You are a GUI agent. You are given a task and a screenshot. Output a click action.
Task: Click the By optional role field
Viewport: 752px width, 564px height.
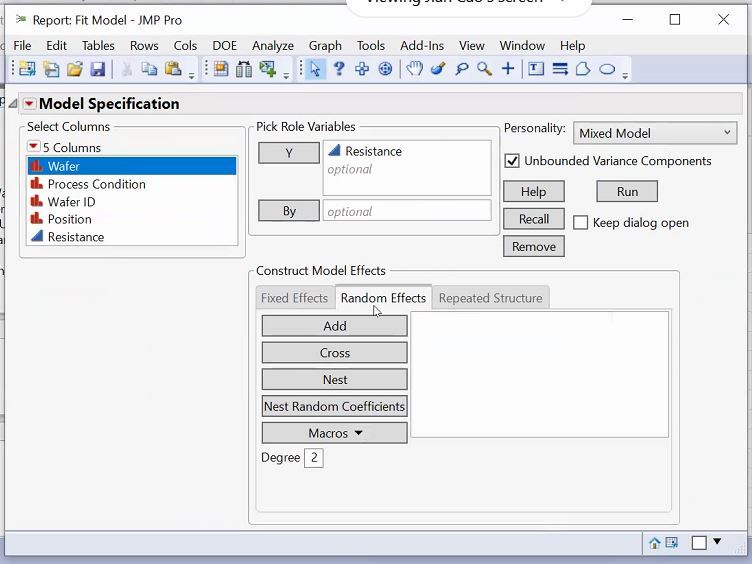click(406, 211)
